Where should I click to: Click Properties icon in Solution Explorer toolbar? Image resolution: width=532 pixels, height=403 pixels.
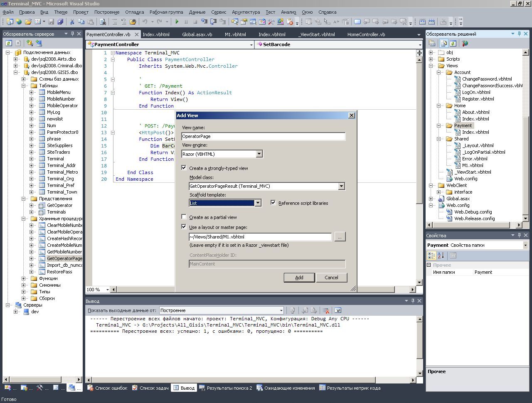pos(432,43)
